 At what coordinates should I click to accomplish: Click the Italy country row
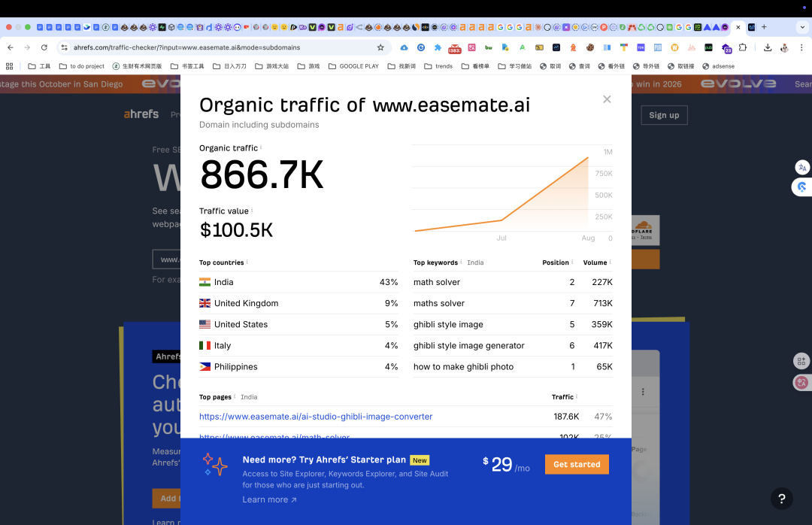point(298,346)
